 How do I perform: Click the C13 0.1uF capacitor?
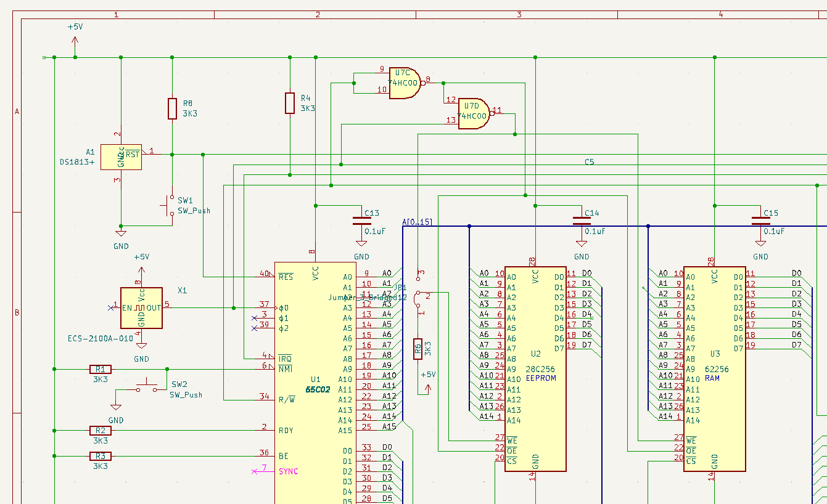click(x=358, y=221)
